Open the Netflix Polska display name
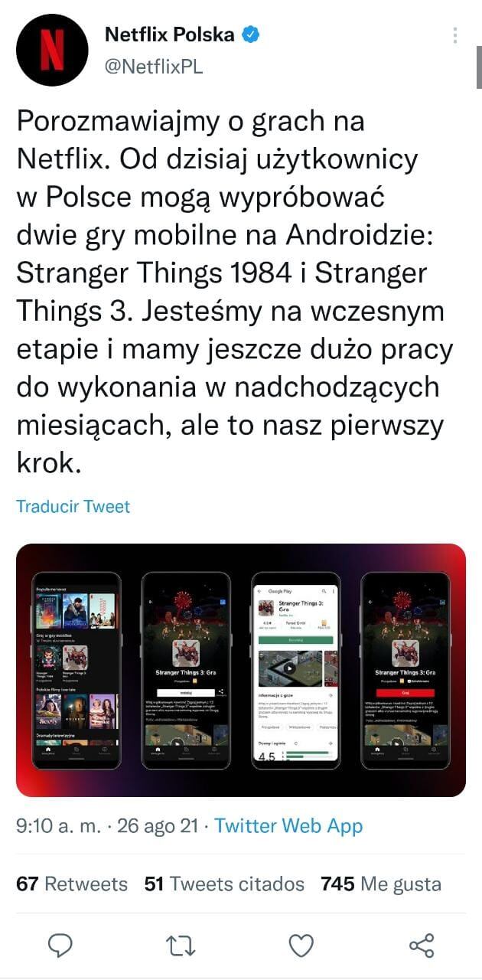This screenshot has height=980, width=482. (169, 34)
